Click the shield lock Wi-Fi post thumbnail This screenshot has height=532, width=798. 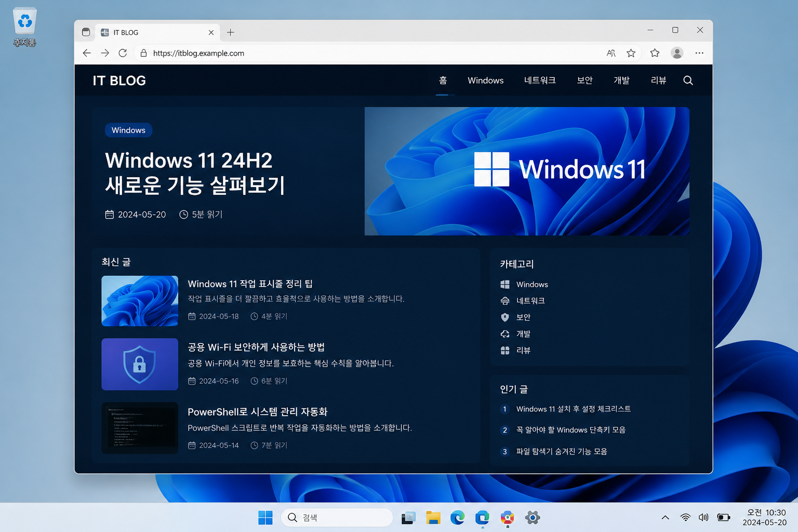tap(140, 364)
